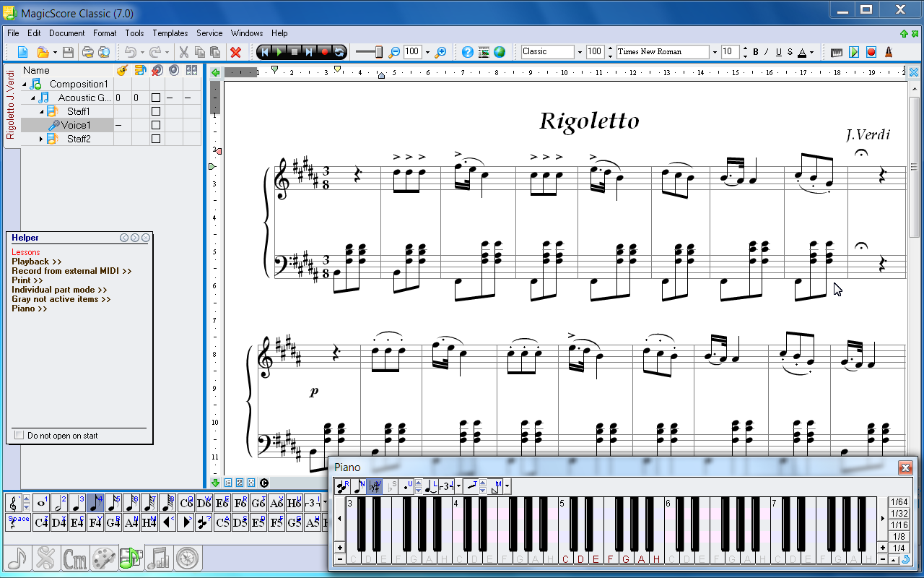
Task: Toggle checkbox in the Staff1 row
Action: (x=155, y=111)
